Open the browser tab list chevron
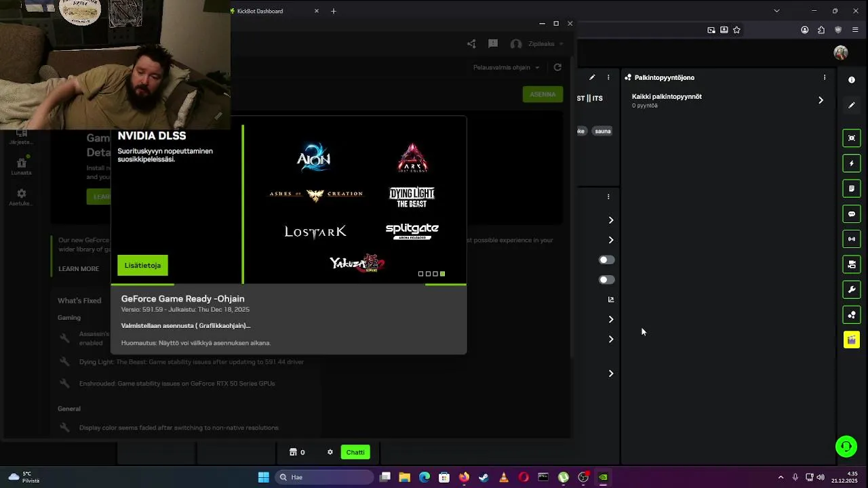Image resolution: width=868 pixels, height=488 pixels. (x=776, y=11)
